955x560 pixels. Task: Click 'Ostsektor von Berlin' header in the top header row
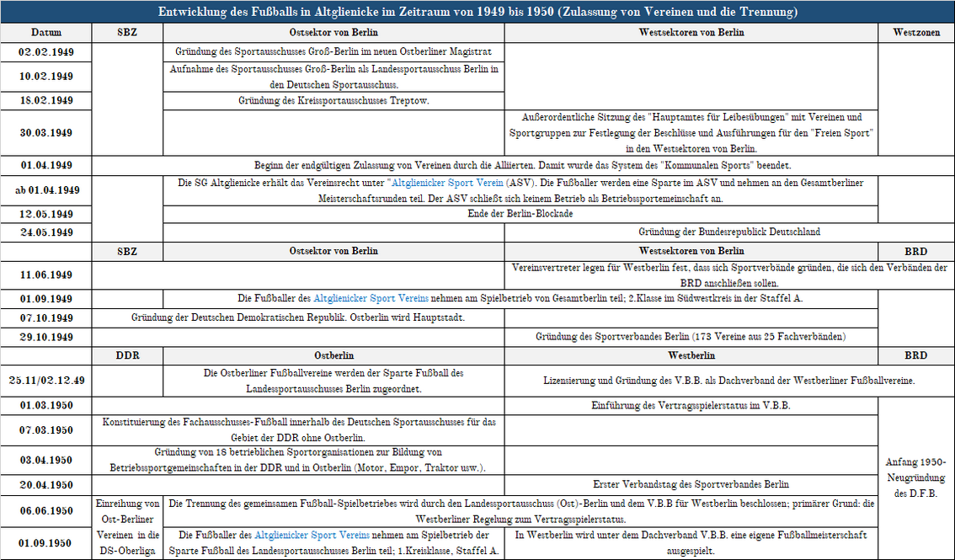[333, 32]
